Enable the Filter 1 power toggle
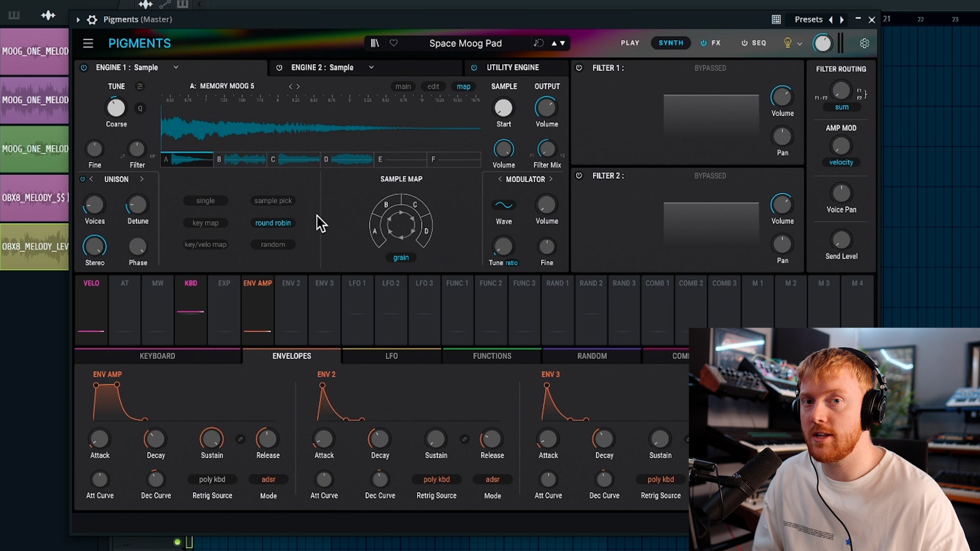 pos(580,67)
